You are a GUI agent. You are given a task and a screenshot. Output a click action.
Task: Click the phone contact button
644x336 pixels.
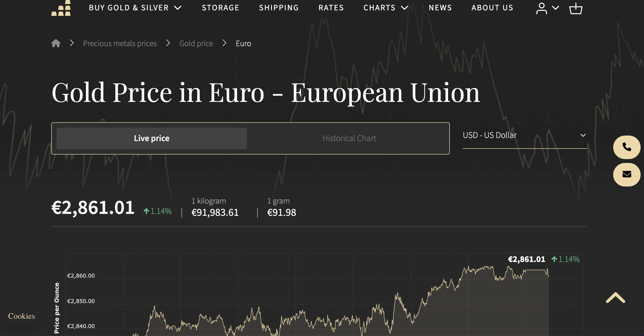(627, 147)
